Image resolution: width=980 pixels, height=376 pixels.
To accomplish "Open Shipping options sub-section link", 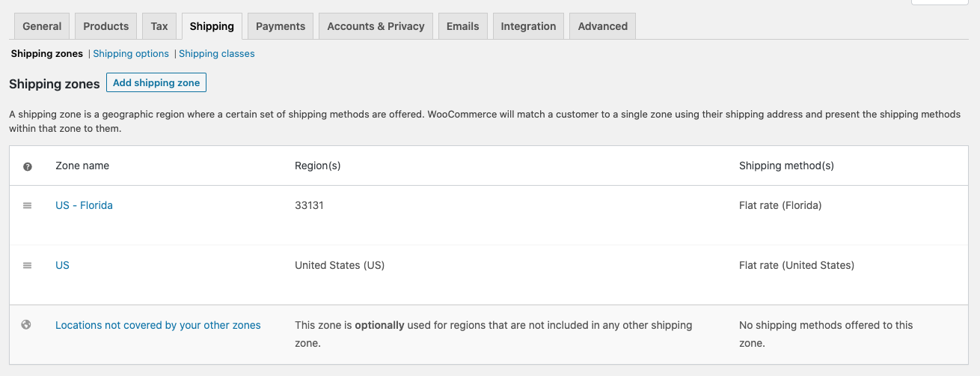I will (x=131, y=54).
